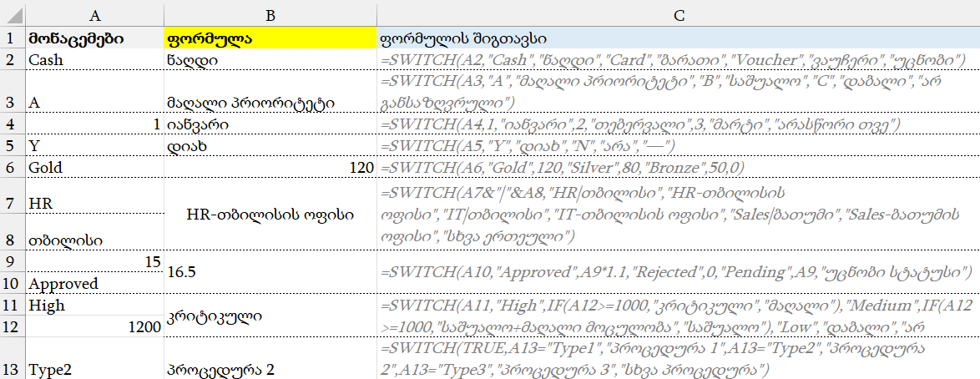Screen dimensions: 980x379
Task: Select the 'მონაცემები' header cell
Action: pyautogui.click(x=95, y=38)
